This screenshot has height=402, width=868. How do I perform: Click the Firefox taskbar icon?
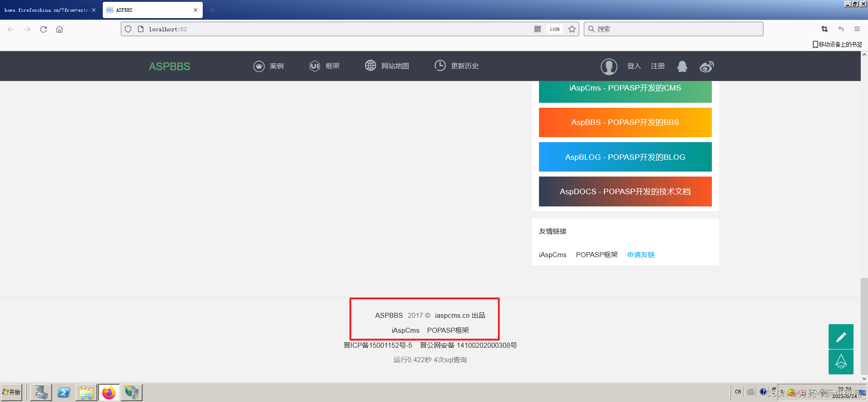109,392
